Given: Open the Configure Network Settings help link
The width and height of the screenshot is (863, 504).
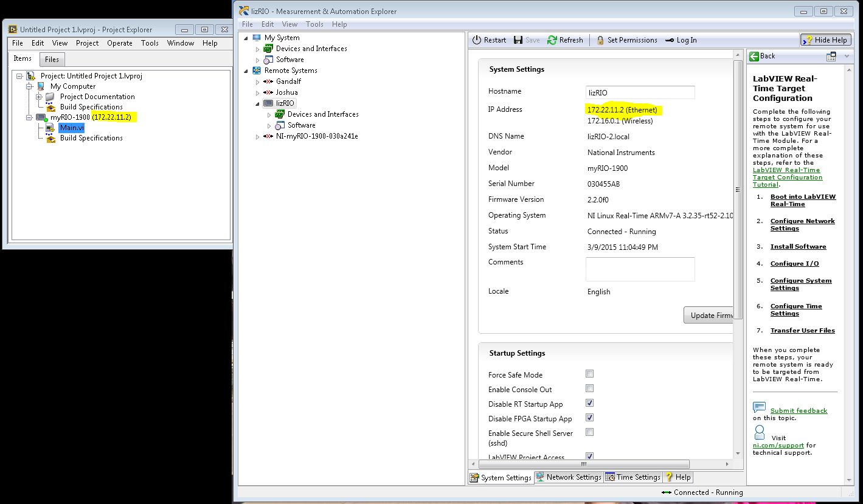Looking at the screenshot, I should [802, 224].
